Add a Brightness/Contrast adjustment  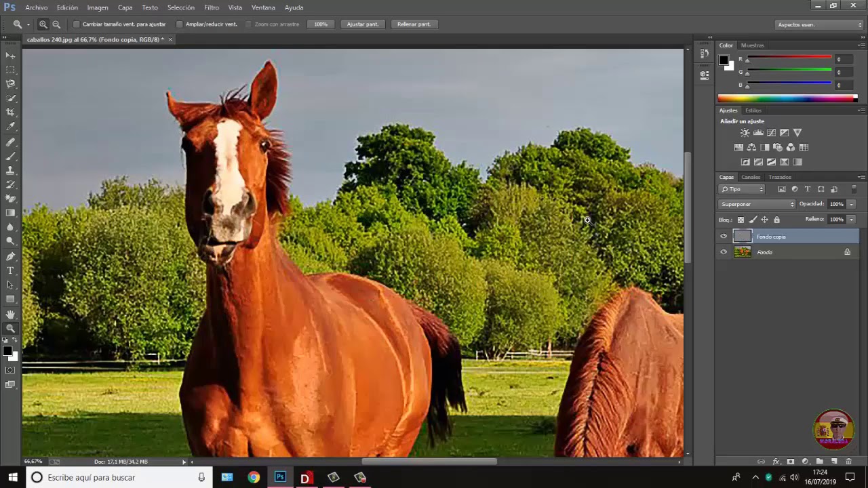coord(745,133)
